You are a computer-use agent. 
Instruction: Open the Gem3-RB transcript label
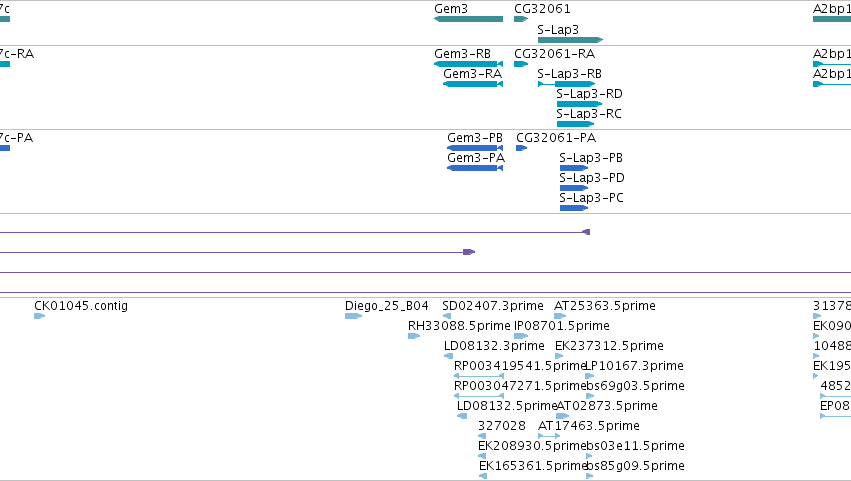(462, 54)
